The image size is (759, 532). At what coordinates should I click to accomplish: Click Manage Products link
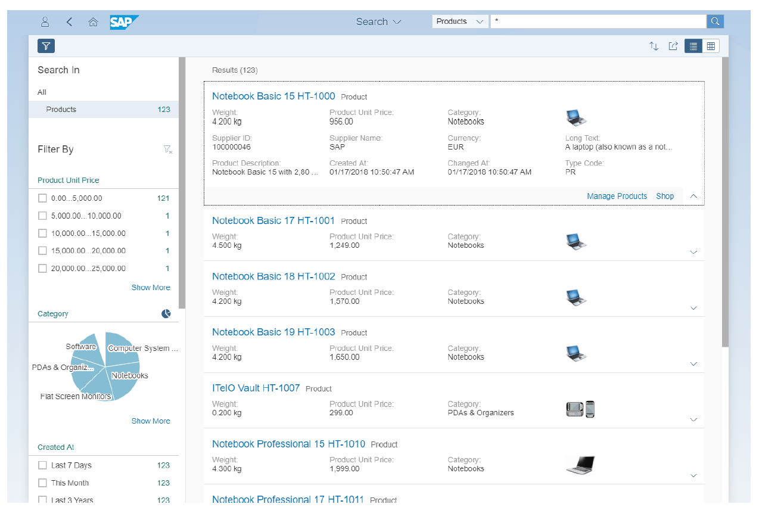(617, 196)
